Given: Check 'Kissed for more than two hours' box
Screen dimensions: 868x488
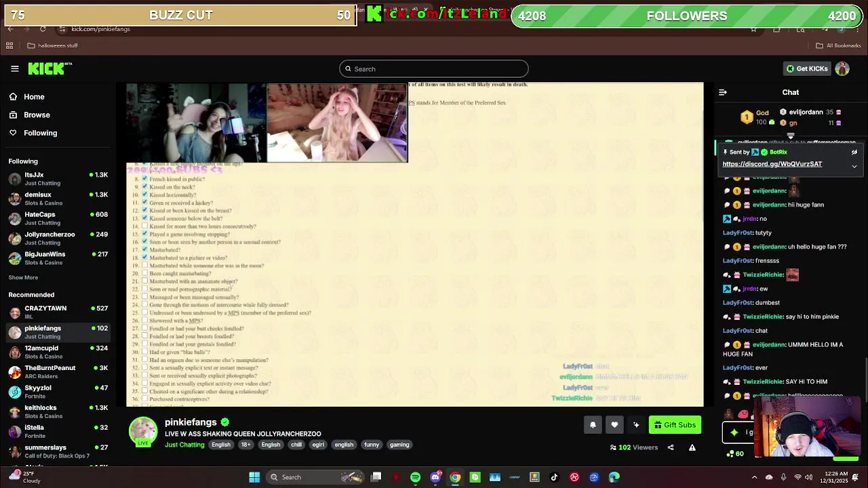Looking at the screenshot, I should click(x=144, y=226).
